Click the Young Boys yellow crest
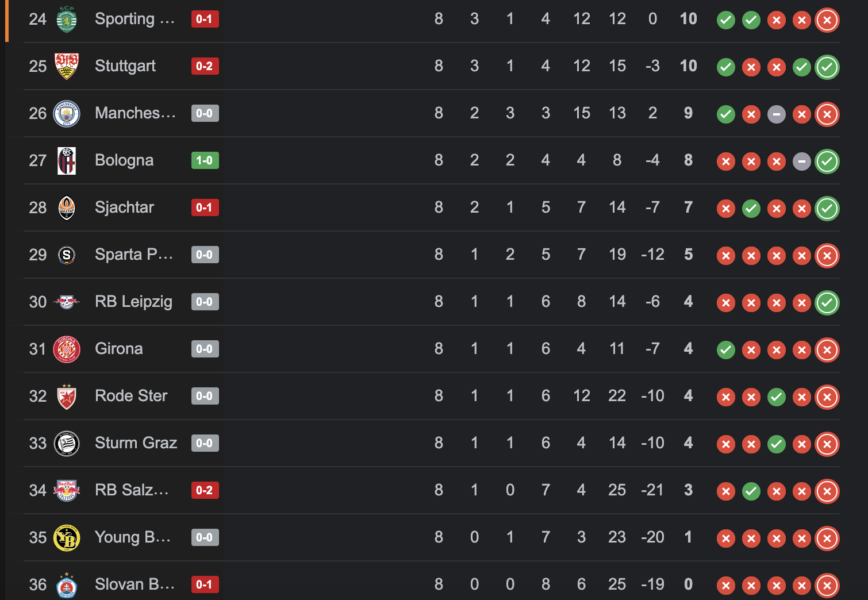The height and width of the screenshot is (600, 868). click(67, 537)
